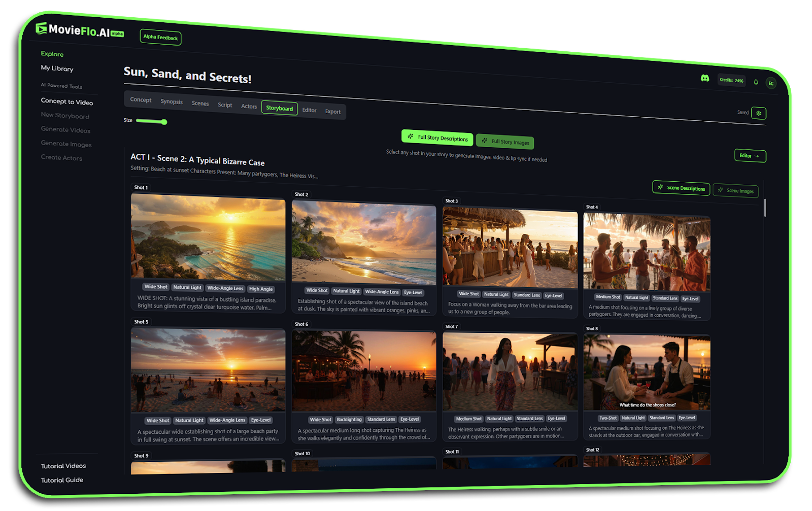812x511 pixels.
Task: Switch to the Script tab
Action: coord(225,105)
